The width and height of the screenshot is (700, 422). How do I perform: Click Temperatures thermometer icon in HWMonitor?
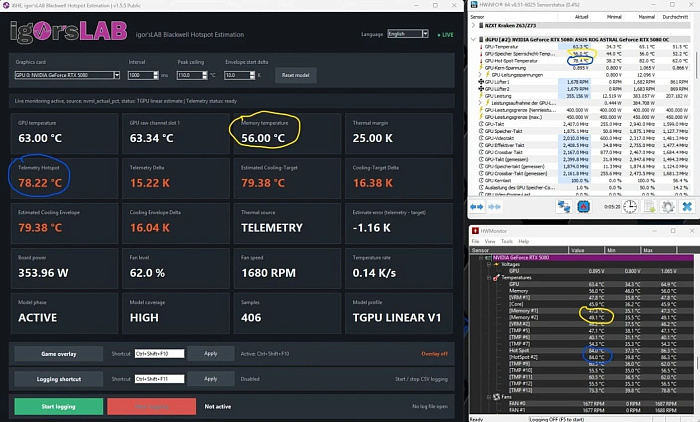(496, 278)
